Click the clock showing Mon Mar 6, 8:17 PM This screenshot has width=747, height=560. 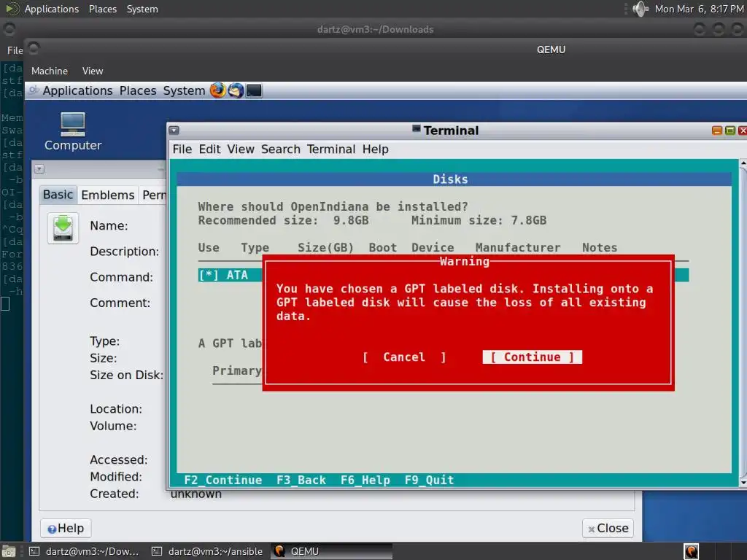699,9
